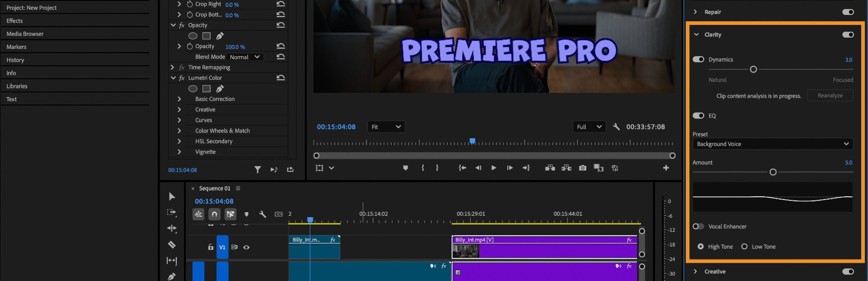Open the Libraries panel
The image size is (868, 281).
[17, 86]
